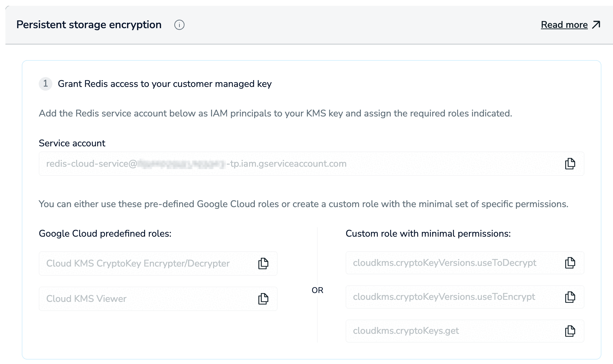The image size is (613, 364).
Task: Copy the Redis service account email
Action: pyautogui.click(x=570, y=164)
